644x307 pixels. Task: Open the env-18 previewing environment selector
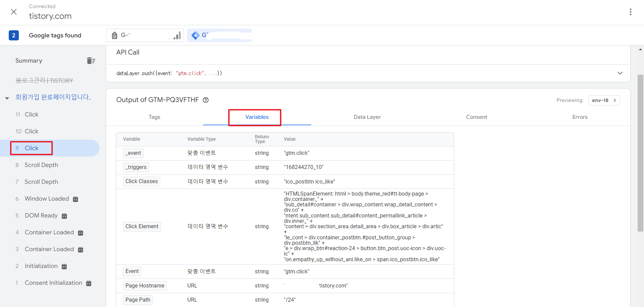point(604,100)
